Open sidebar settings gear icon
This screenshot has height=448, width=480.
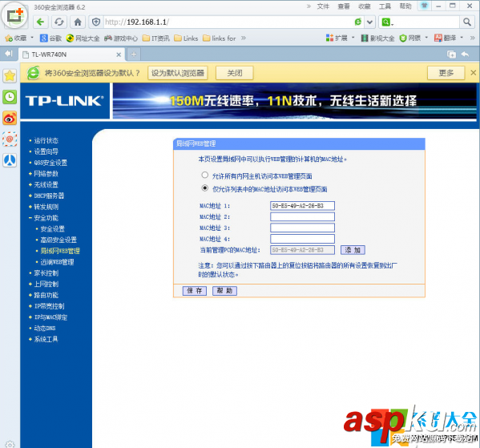tap(10, 444)
